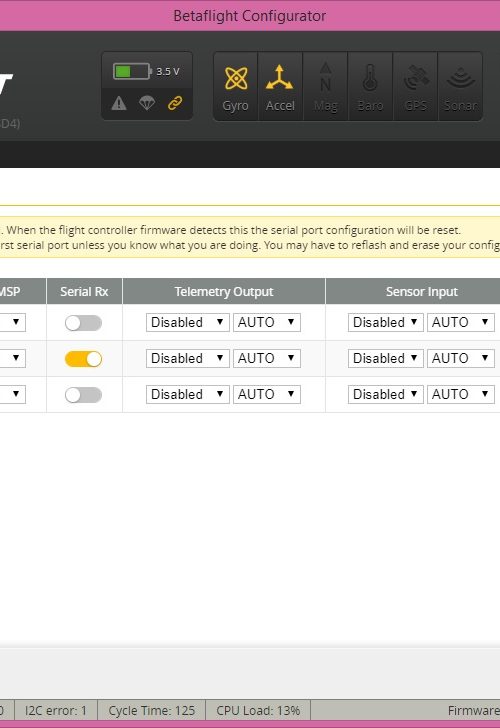Click the warning triangle status icon
Image resolution: width=500 pixels, height=728 pixels.
tap(119, 103)
